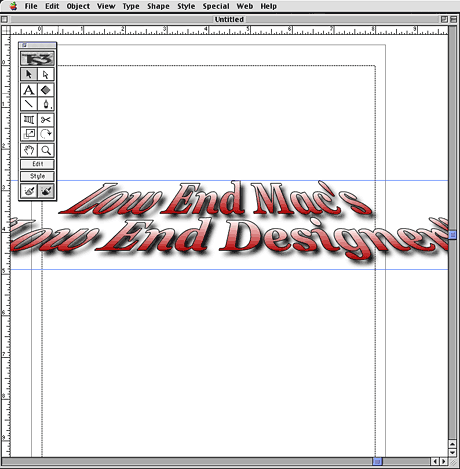The image size is (460, 469).
Task: Click the scroll right arrow
Action: 444,462
